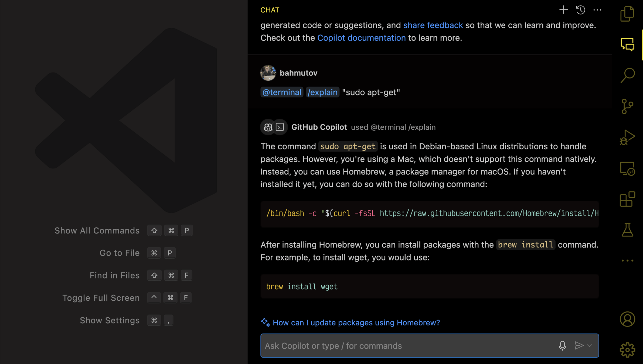The height and width of the screenshot is (364, 643).
Task: Open the Explorer view in the activity bar
Action: point(627,14)
